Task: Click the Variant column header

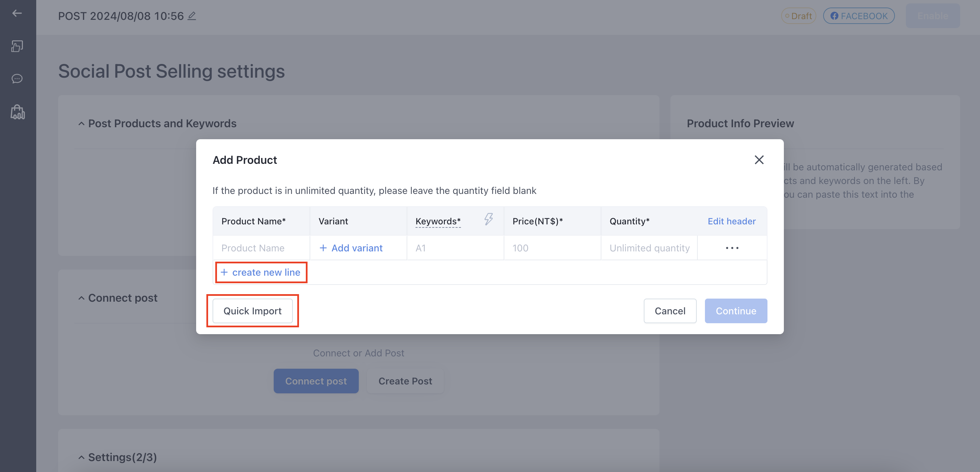Action: [x=333, y=221]
